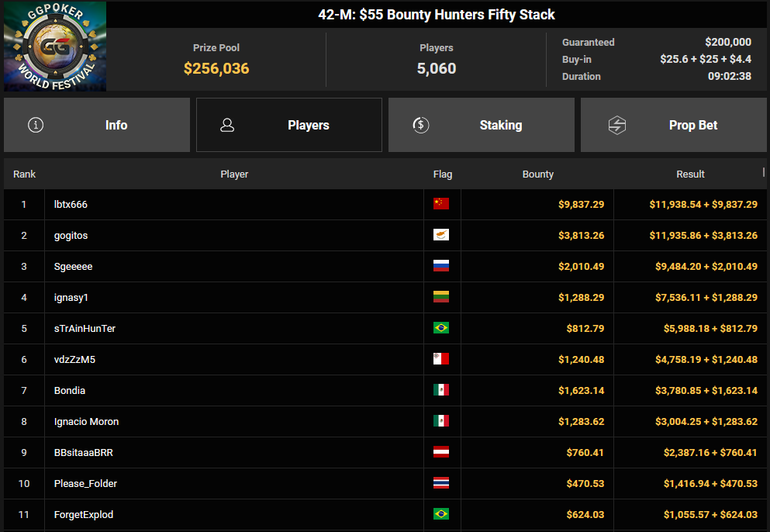Screen dimensions: 770x532
Task: Click the Info circle icon
Action: pos(36,125)
